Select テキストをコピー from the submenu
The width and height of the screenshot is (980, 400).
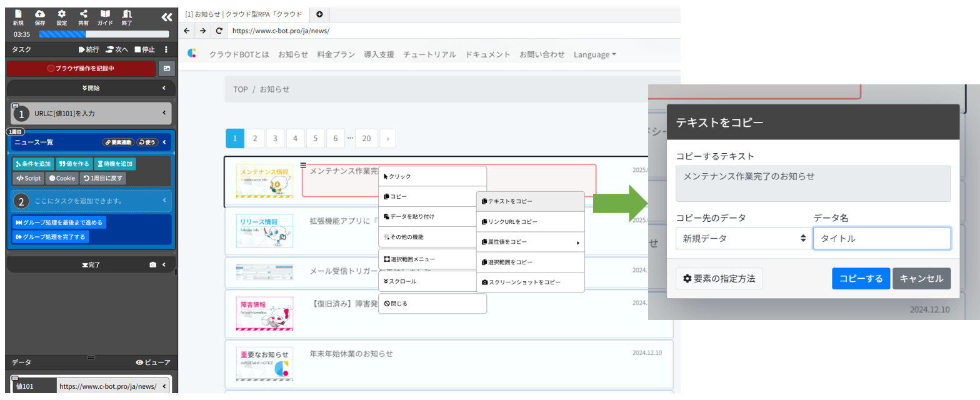pos(530,201)
